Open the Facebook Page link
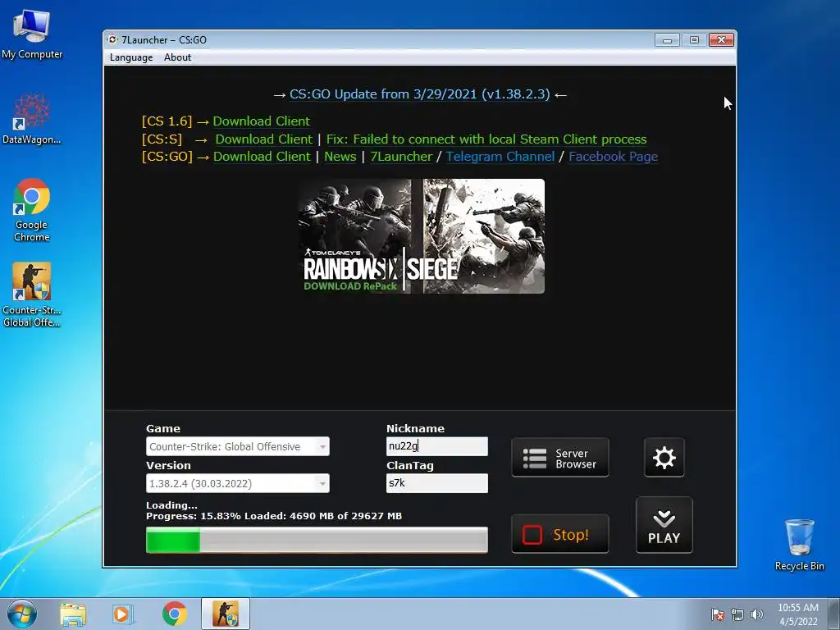 tap(613, 157)
